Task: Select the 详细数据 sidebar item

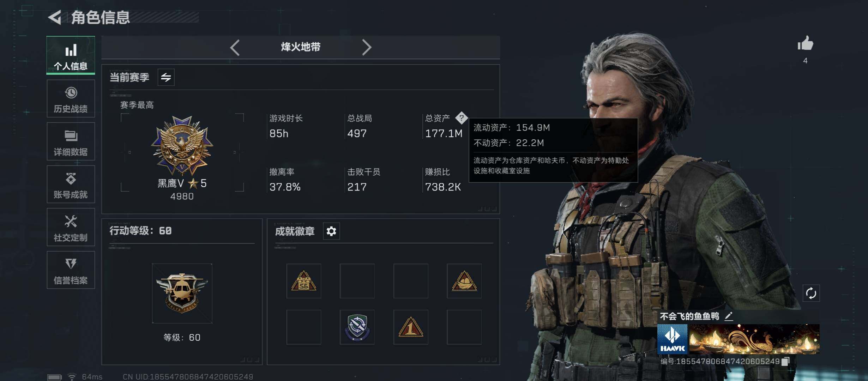Action: [x=71, y=141]
